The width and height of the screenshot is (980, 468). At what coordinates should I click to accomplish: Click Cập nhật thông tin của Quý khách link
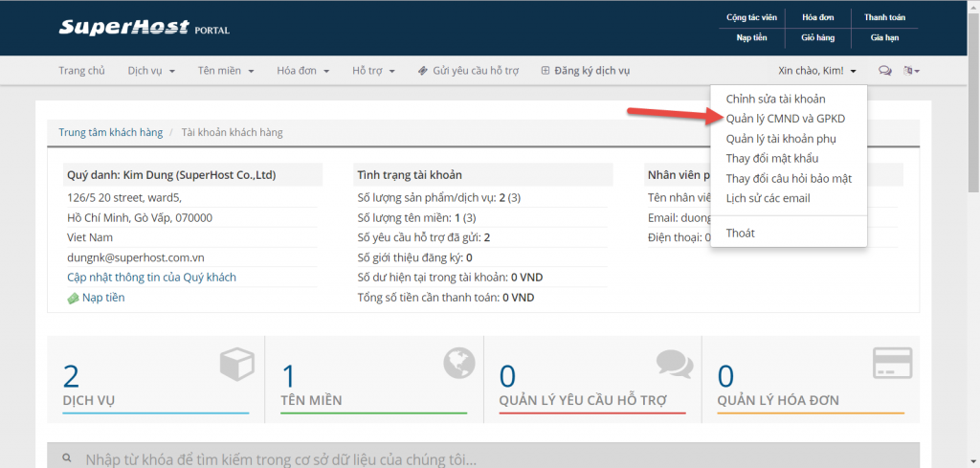point(150,278)
